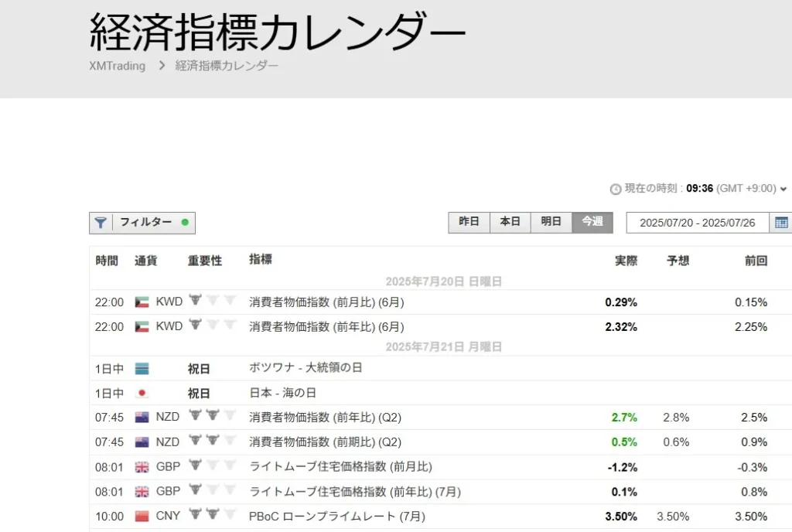The width and height of the screenshot is (792, 532).
Task: Click the filter funnel icon
Action: 101,223
